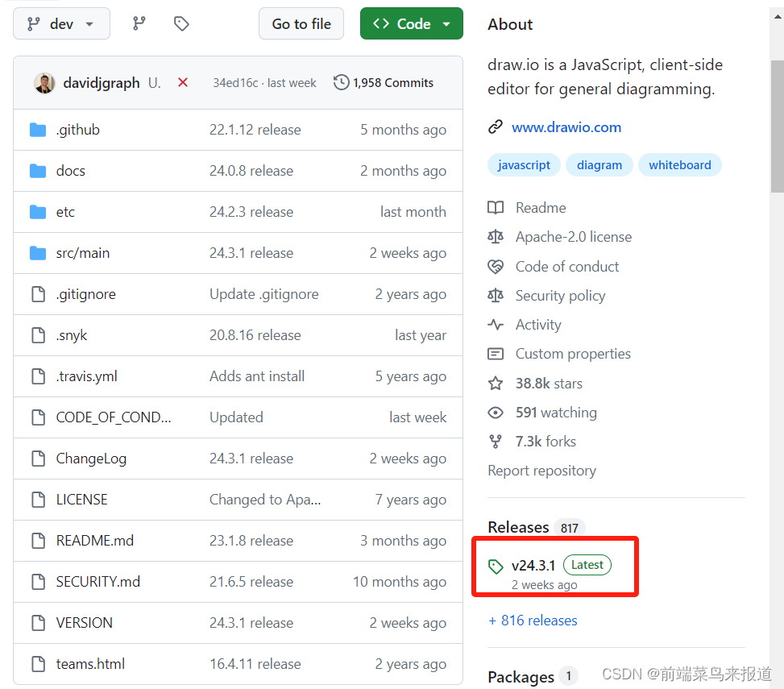784x689 pixels.
Task: Open the .snyk file
Action: [72, 335]
